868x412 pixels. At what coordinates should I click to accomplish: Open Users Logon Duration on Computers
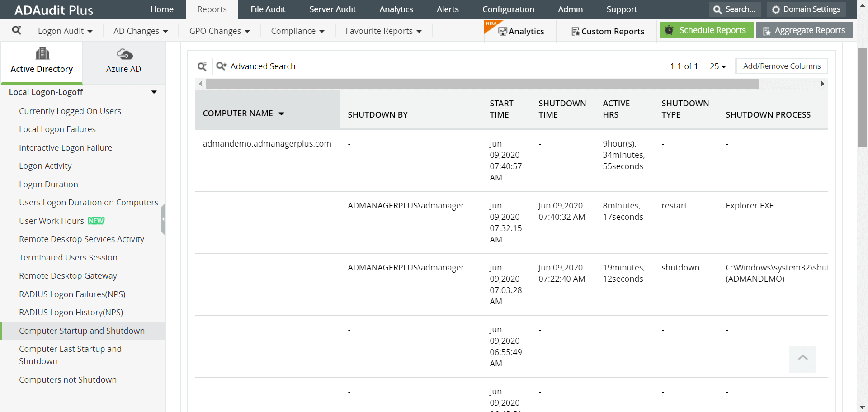point(89,203)
